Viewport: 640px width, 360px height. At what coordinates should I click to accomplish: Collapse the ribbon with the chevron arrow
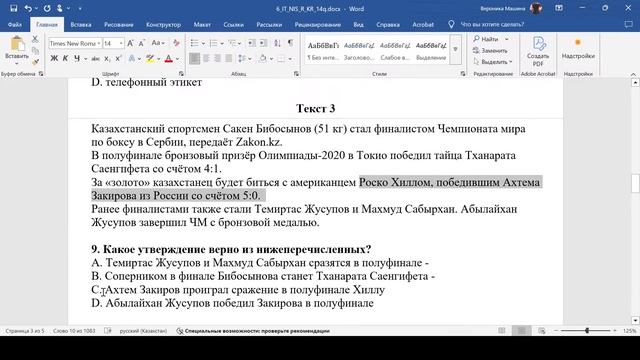pyautogui.click(x=633, y=74)
